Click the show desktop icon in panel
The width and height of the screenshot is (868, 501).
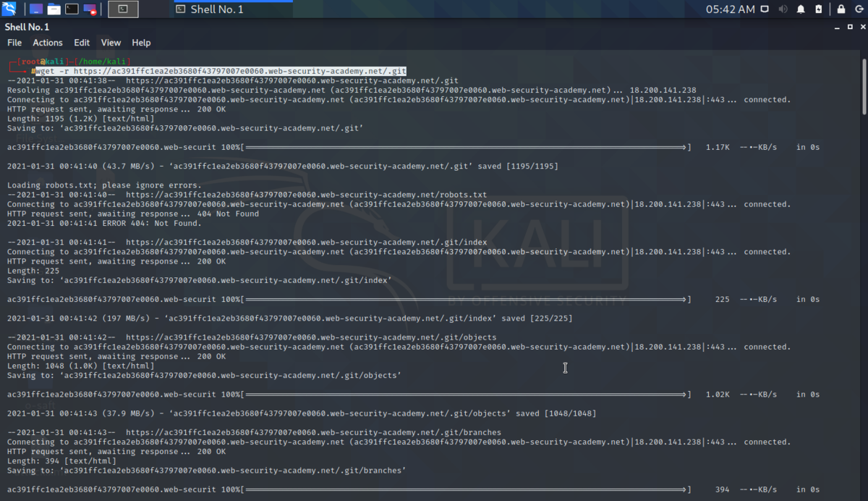pos(36,9)
